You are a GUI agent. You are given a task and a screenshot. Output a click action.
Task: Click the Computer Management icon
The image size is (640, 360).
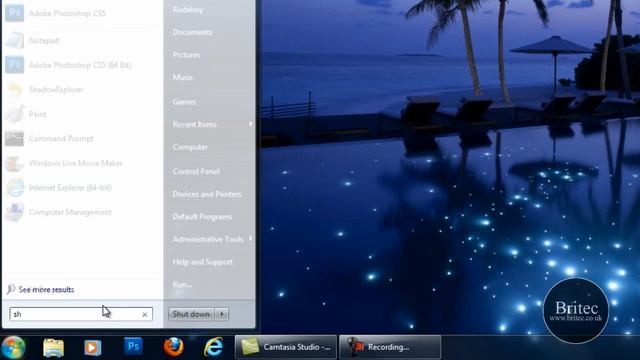pyautogui.click(x=14, y=212)
